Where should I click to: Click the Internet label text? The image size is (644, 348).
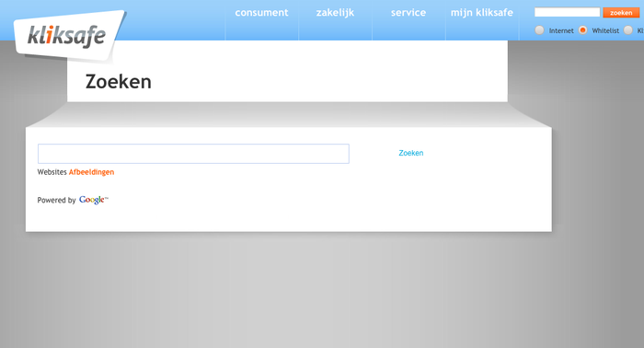click(561, 30)
